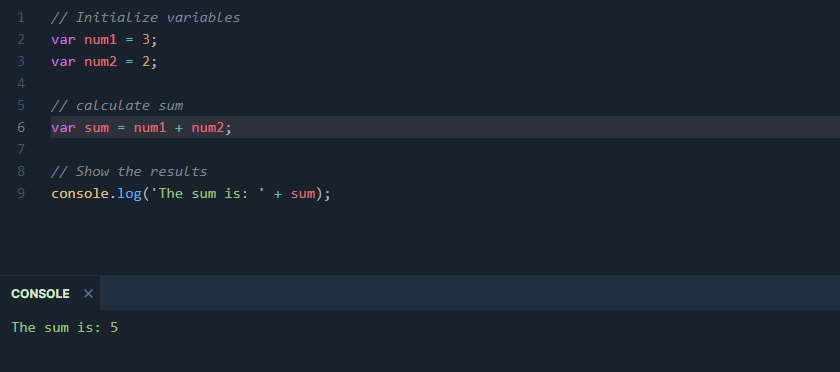
Task: Click line number 2 in gutter
Action: [21, 40]
